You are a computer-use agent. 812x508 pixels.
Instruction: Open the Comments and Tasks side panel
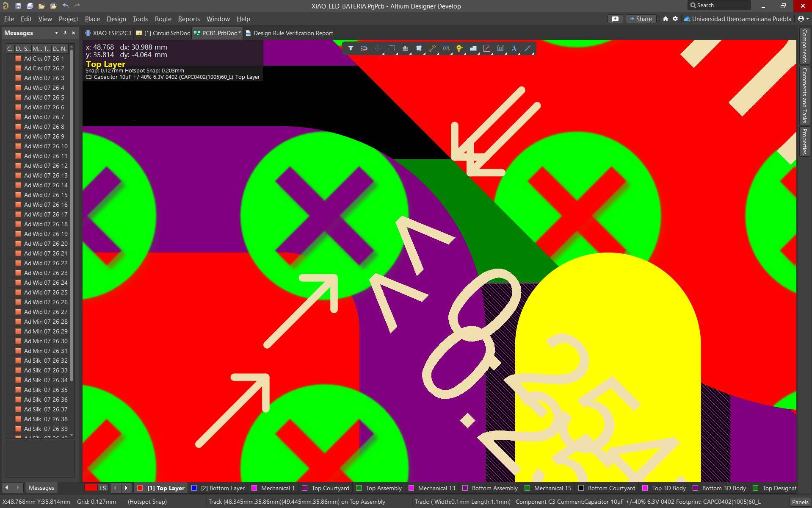coord(804,95)
